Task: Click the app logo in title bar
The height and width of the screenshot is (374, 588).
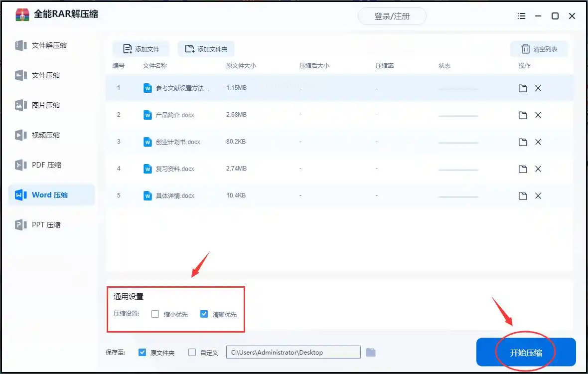Action: point(22,14)
